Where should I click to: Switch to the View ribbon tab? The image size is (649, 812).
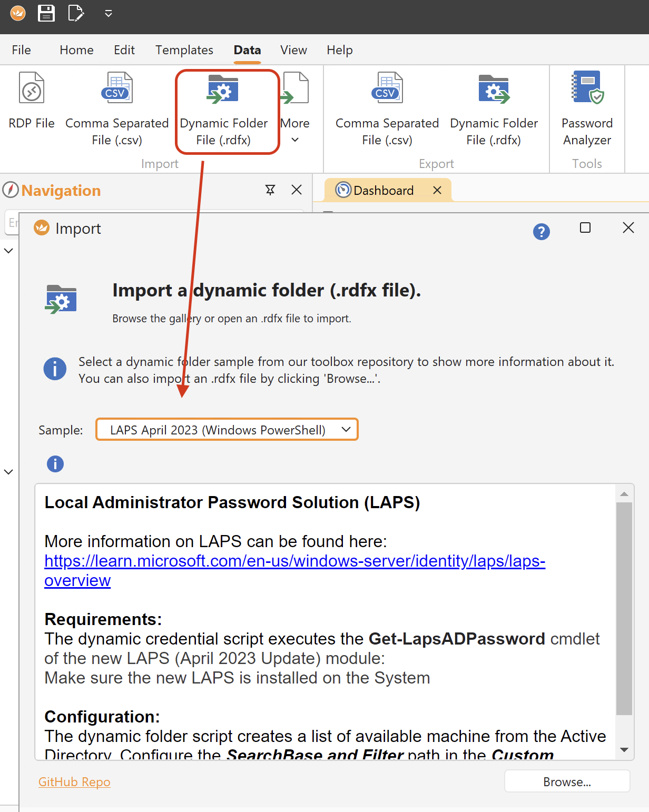tap(293, 50)
